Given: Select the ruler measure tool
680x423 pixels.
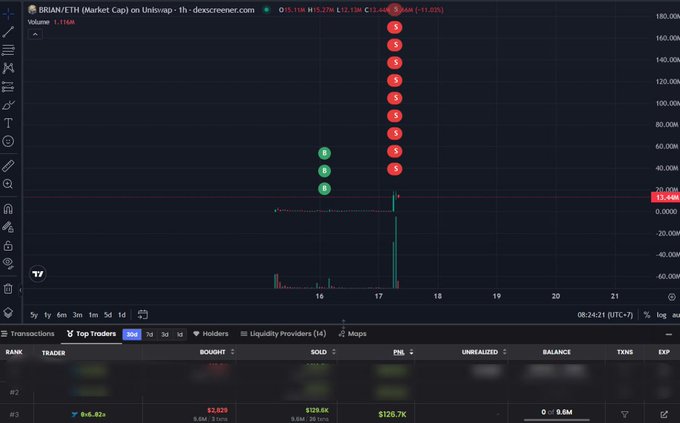Looking at the screenshot, I should click(x=8, y=166).
